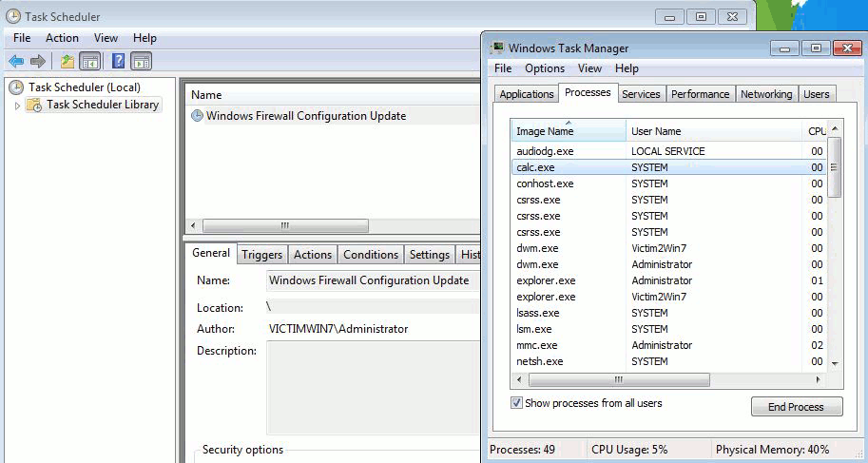
Task: Select the calc.exe process row
Action: [536, 167]
